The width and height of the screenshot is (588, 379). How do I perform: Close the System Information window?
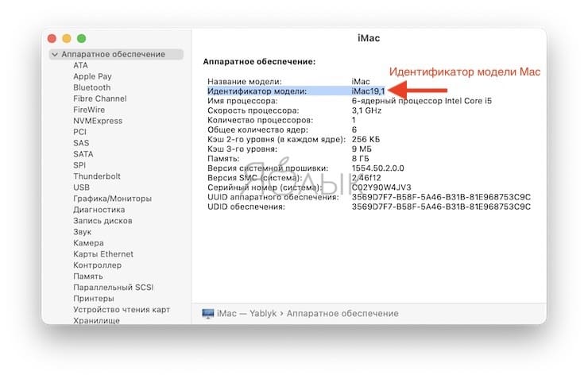pyautogui.click(x=52, y=38)
